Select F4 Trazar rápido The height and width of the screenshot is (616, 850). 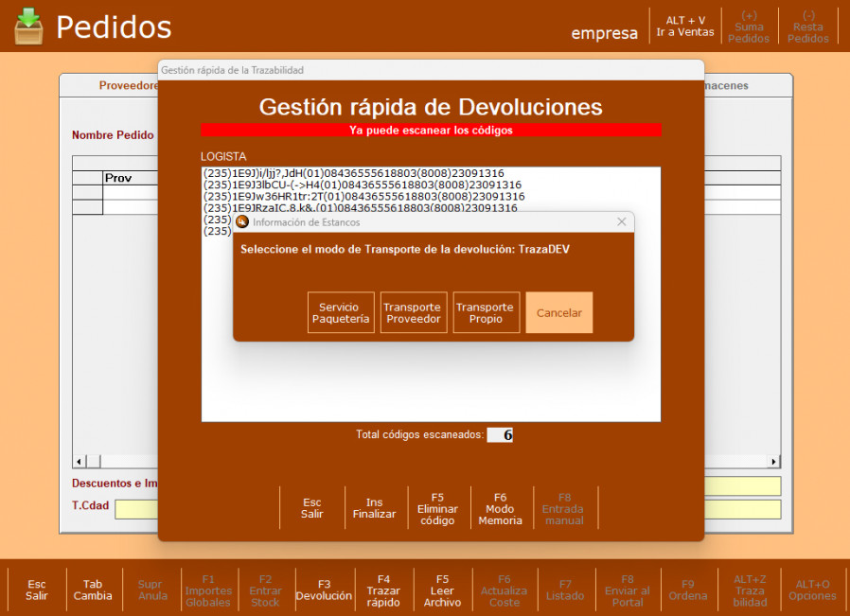click(383, 590)
